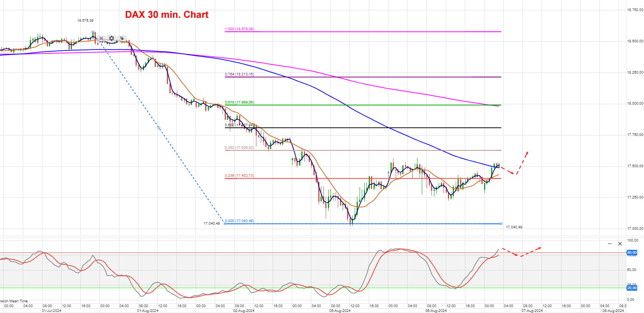This screenshot has height=313, width=644.
Task: Click the 18.750,00 price axis label
Action: tap(635, 10)
